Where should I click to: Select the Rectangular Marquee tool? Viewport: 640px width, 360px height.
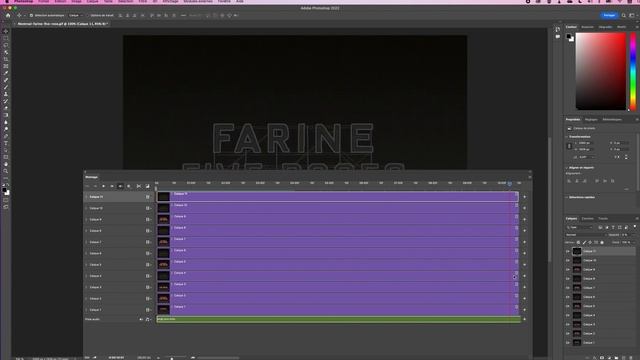coord(6,38)
